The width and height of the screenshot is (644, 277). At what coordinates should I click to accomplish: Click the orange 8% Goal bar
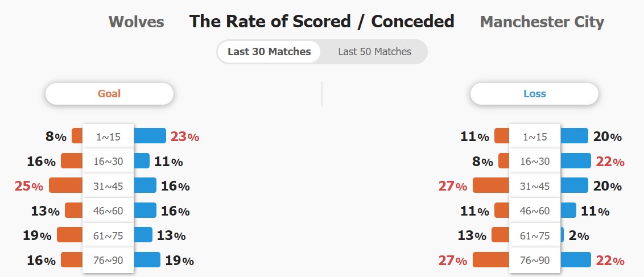tap(77, 136)
